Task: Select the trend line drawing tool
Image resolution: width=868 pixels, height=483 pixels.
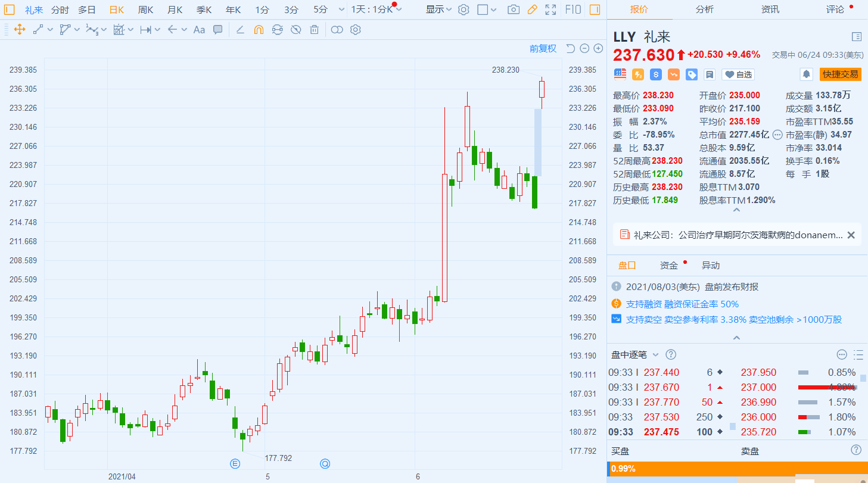Action: click(38, 30)
